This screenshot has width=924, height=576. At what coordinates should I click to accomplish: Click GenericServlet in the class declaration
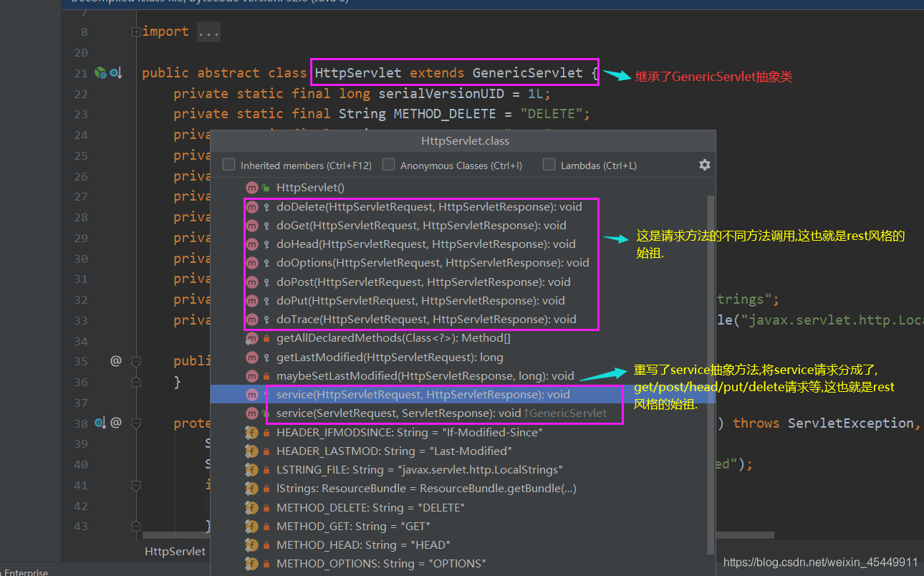click(528, 72)
